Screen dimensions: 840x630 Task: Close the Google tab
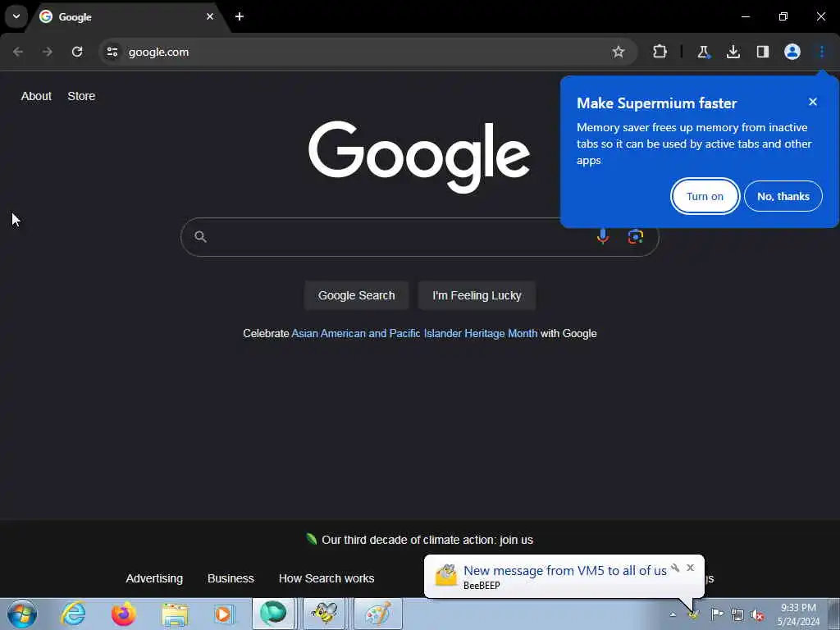pyautogui.click(x=210, y=16)
